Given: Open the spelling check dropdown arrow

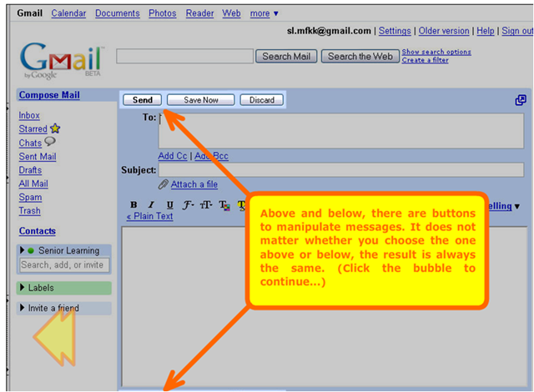Looking at the screenshot, I should click(x=517, y=207).
